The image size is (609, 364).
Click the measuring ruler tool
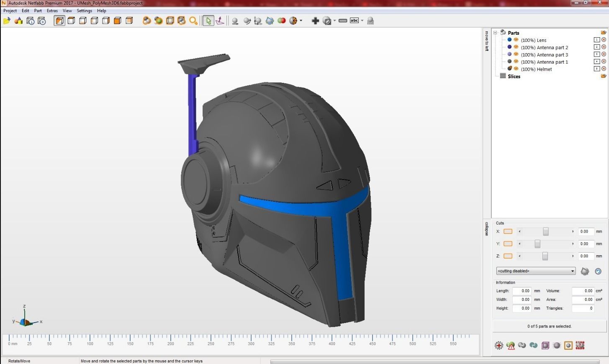point(343,21)
